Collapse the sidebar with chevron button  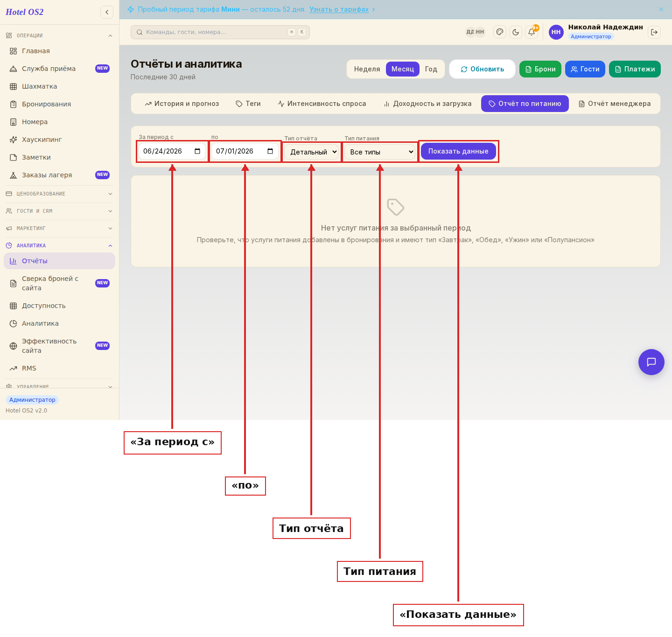[107, 12]
